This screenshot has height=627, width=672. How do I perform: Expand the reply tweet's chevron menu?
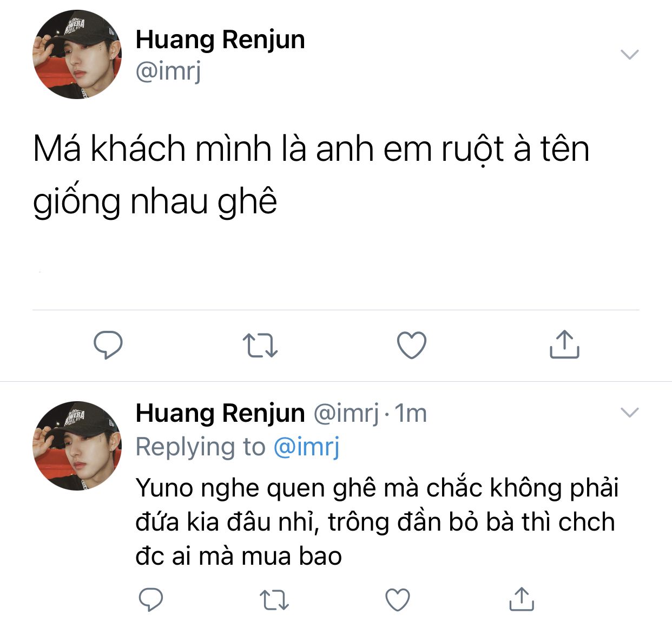coord(629,413)
